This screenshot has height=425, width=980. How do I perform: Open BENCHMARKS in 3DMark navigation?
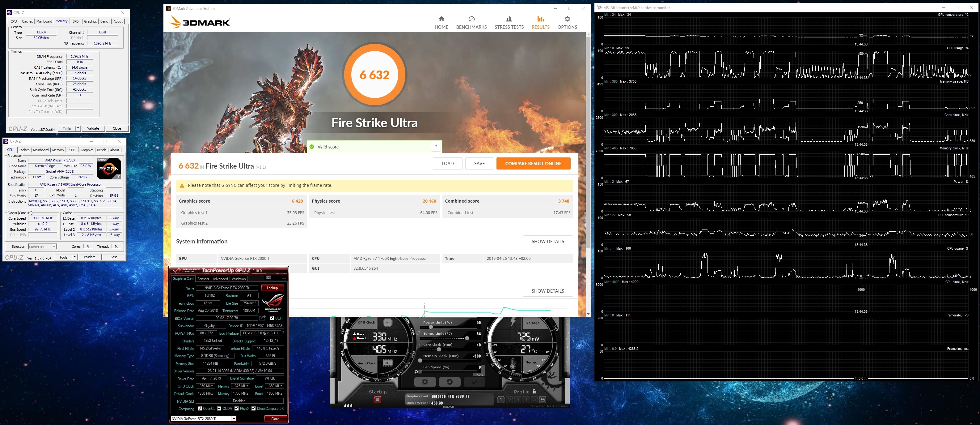coord(471,23)
